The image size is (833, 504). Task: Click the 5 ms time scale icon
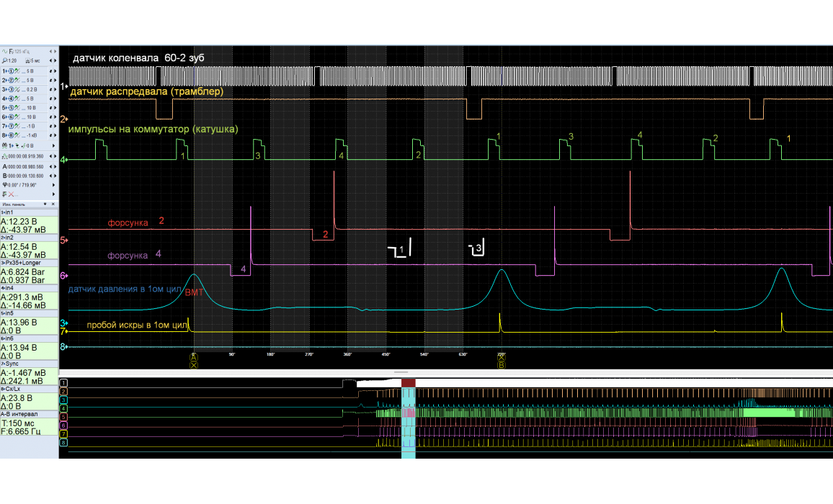tap(27, 61)
